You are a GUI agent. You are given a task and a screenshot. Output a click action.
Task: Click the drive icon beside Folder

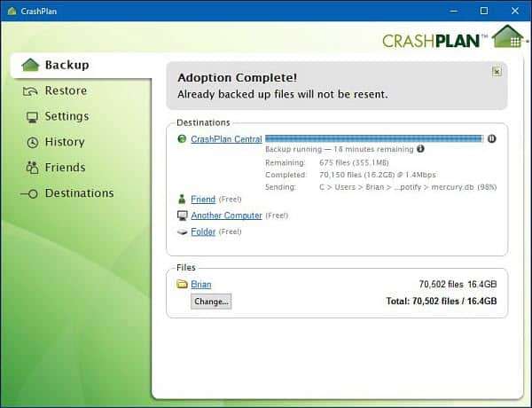point(183,232)
